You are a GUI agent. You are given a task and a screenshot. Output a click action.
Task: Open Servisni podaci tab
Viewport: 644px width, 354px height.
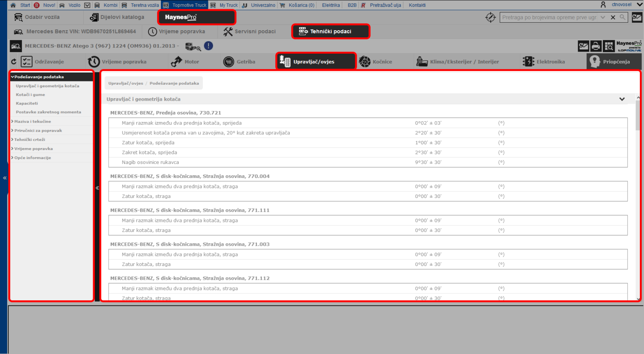[x=249, y=31]
